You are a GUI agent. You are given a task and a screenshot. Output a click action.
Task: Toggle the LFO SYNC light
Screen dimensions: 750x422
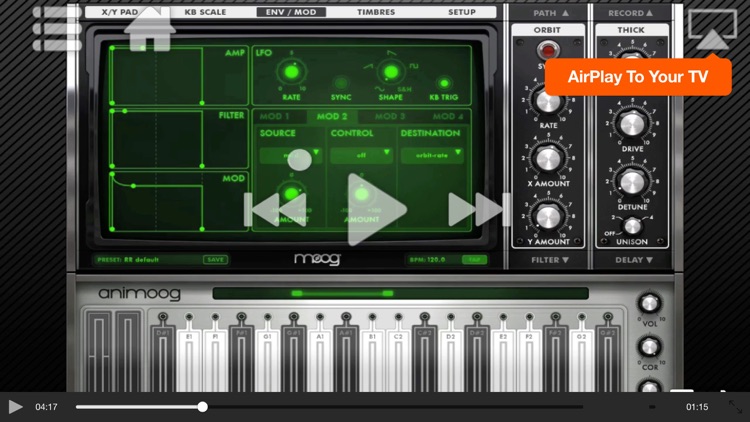[x=341, y=83]
